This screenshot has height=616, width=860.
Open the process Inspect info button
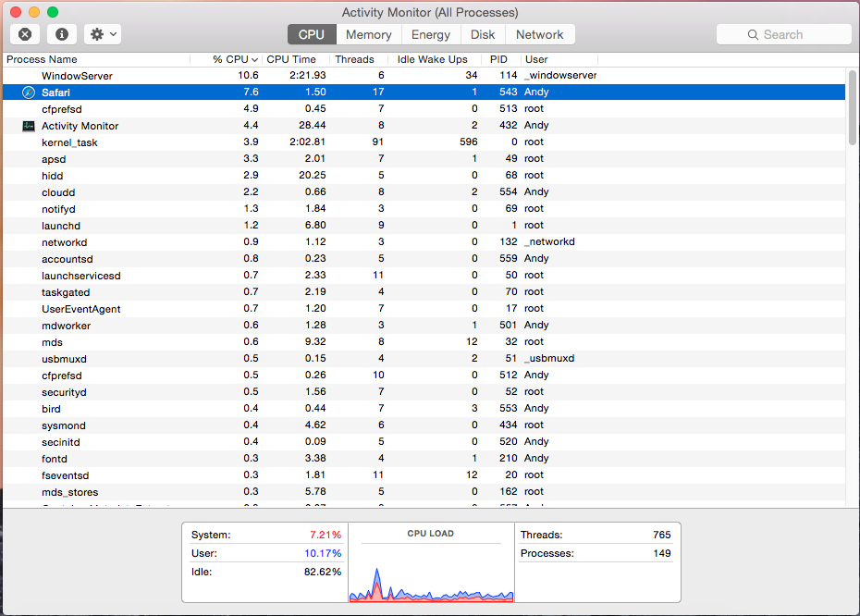(x=61, y=34)
